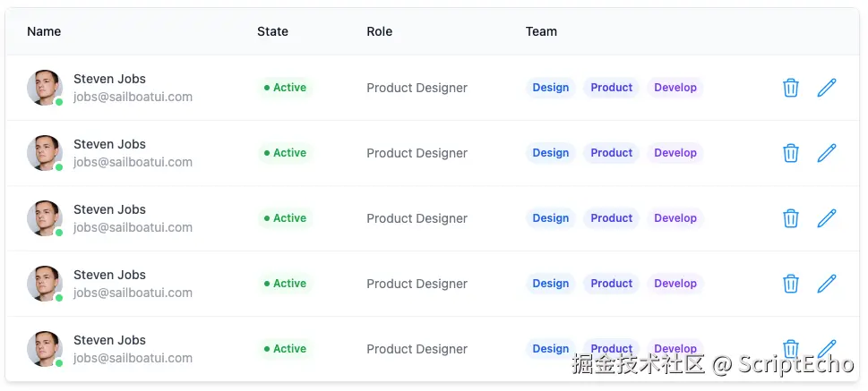868x391 pixels.
Task: Click the Name column header
Action: click(x=44, y=31)
